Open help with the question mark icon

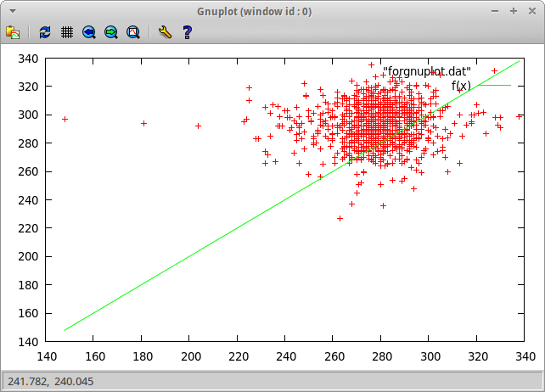click(x=187, y=32)
